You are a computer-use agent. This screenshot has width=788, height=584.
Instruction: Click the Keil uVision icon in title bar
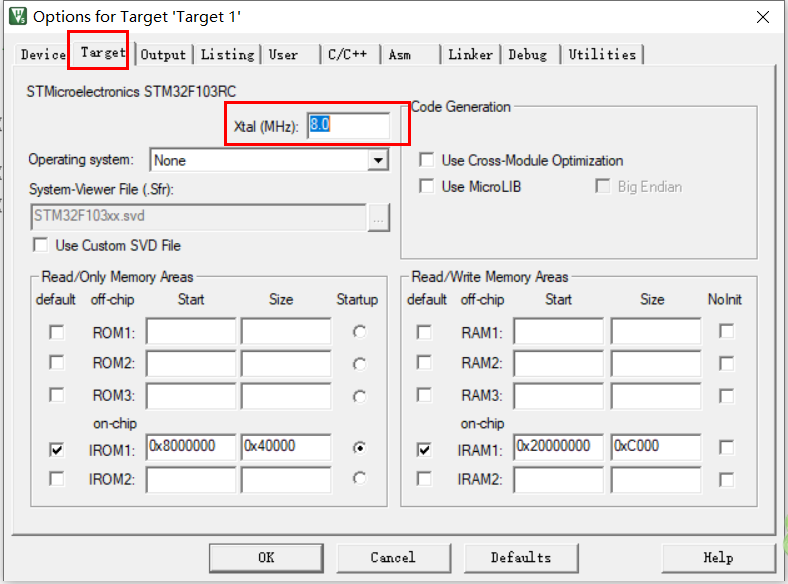(x=18, y=16)
